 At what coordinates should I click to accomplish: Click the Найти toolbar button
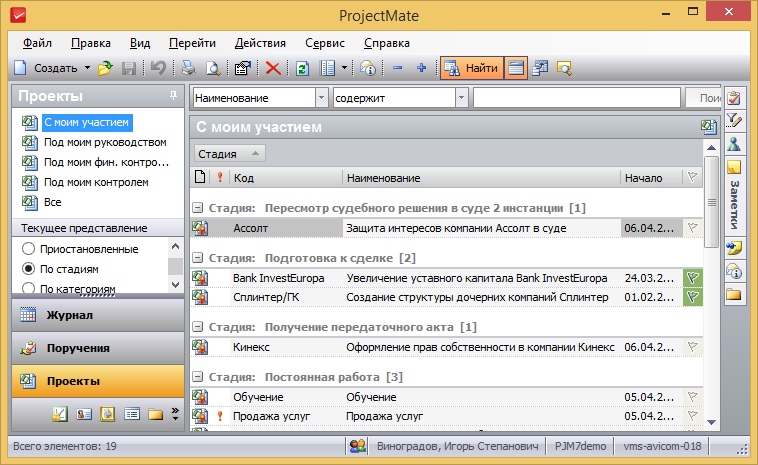click(471, 68)
